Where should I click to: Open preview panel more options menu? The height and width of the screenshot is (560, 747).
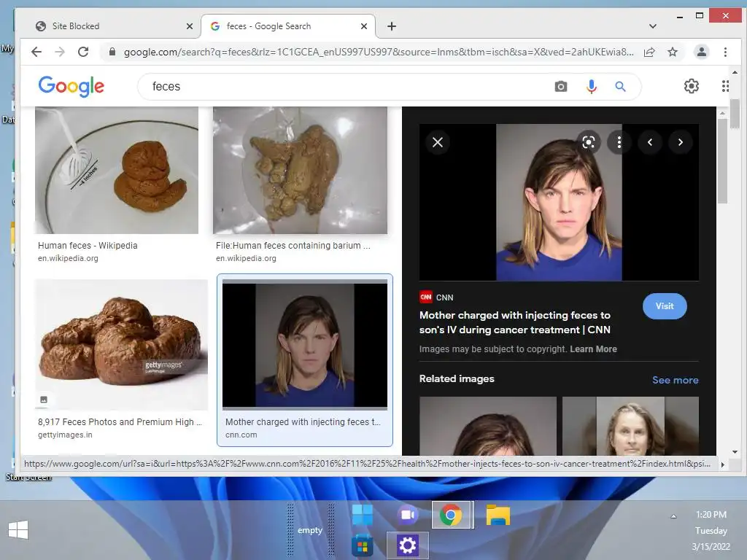coord(619,142)
